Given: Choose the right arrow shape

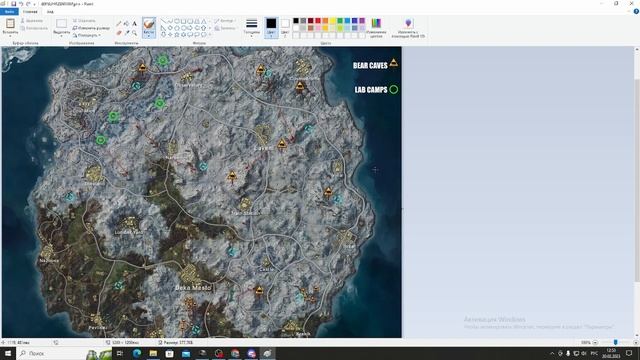Looking at the screenshot, I should pos(190,28).
